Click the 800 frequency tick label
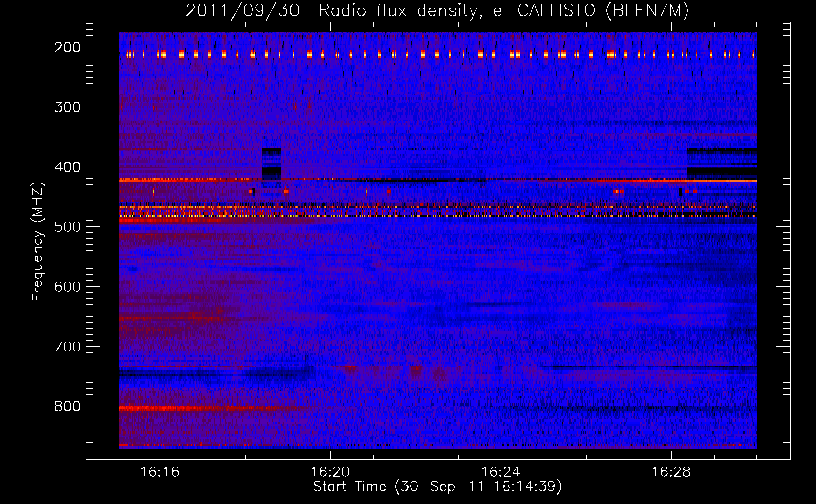 coord(68,406)
